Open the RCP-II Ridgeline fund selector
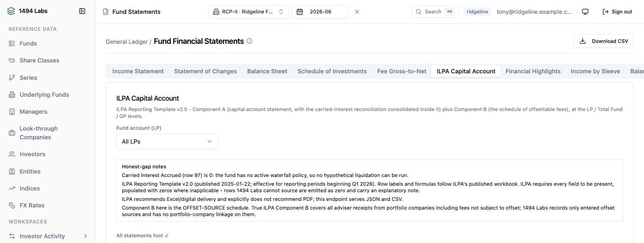This screenshot has width=644, height=243. coord(248,12)
